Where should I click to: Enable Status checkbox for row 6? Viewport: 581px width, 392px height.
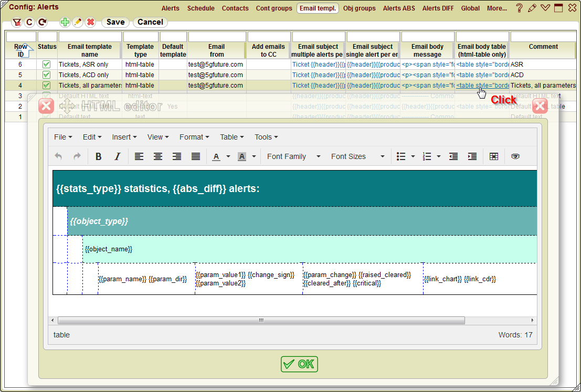(46, 64)
